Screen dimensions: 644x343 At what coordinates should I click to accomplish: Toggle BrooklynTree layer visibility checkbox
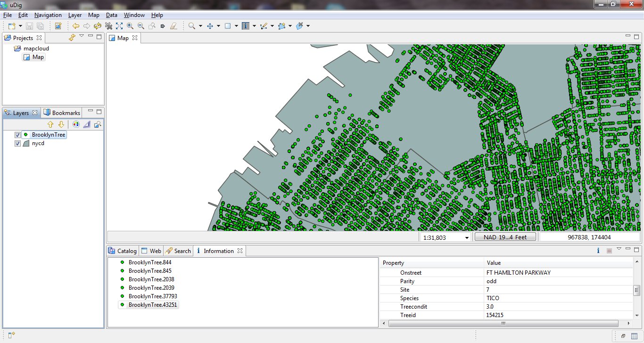click(18, 135)
